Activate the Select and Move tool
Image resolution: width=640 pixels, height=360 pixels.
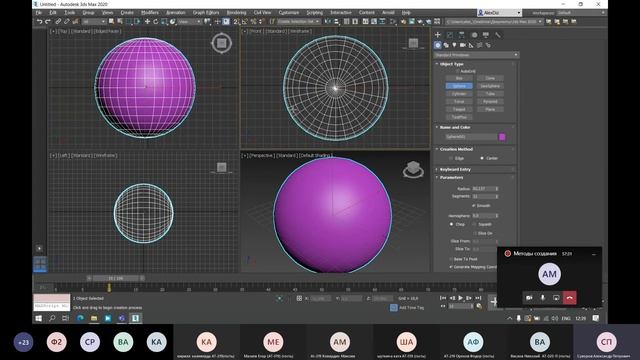click(147, 21)
